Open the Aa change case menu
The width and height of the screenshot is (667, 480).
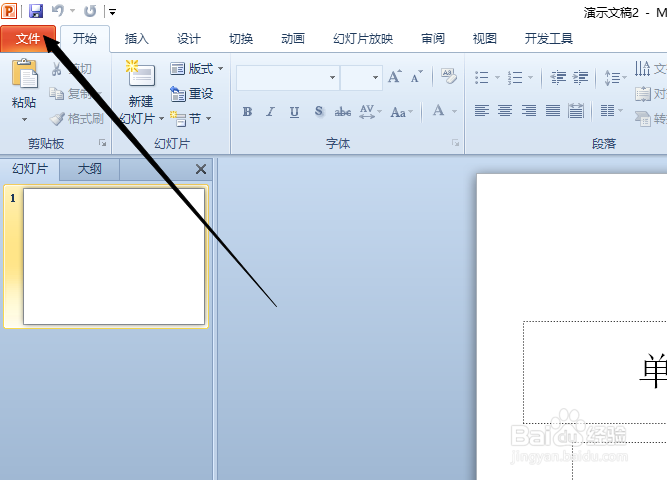click(x=401, y=112)
